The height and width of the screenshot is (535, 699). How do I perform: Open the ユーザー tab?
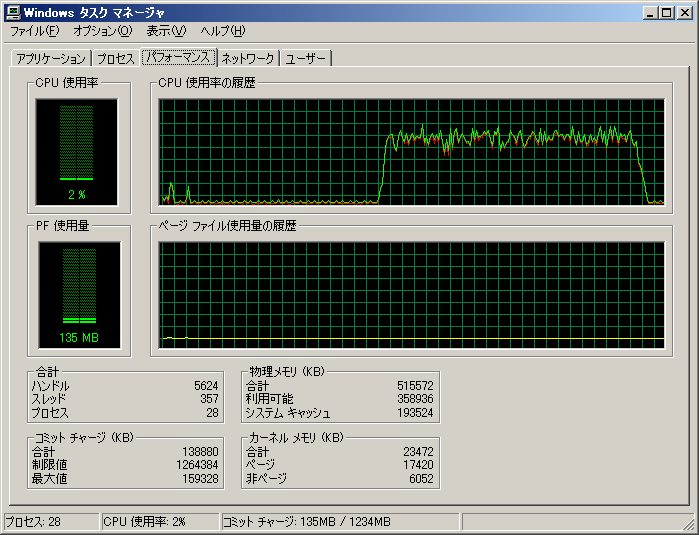click(x=306, y=59)
